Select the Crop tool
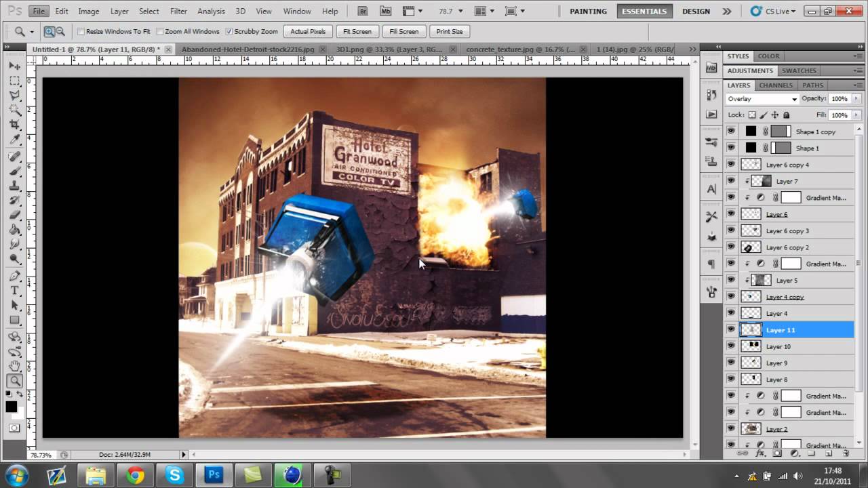 coord(14,125)
